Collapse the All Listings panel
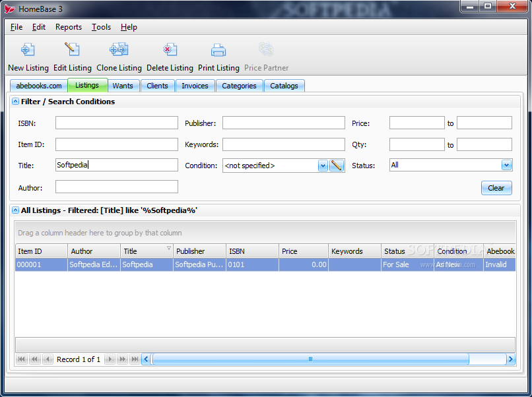The image size is (532, 397). (15, 210)
